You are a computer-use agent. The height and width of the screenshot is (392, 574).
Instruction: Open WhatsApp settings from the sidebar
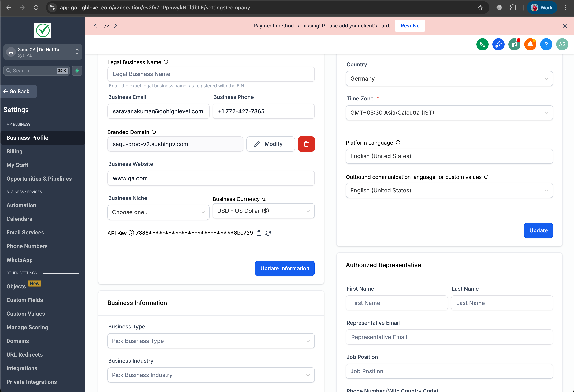(19, 260)
